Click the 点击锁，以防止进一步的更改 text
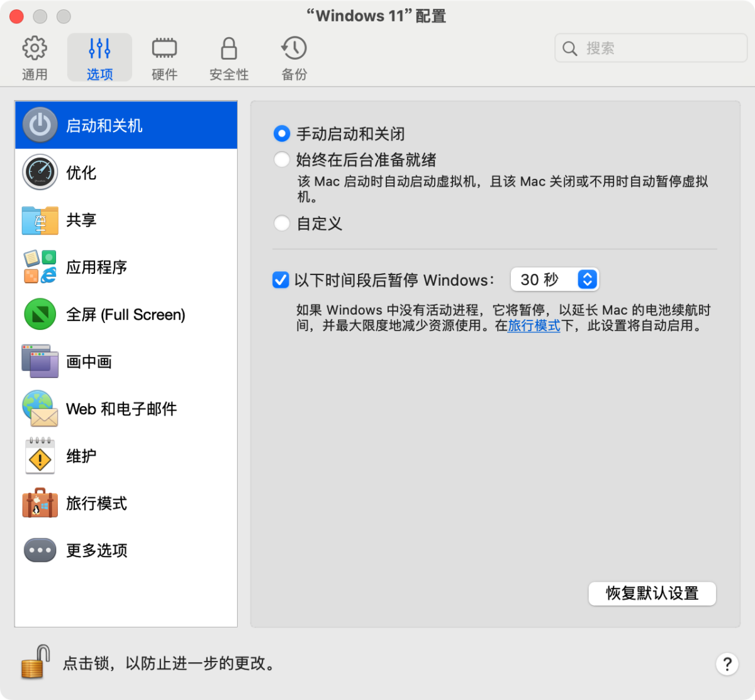 [x=169, y=663]
